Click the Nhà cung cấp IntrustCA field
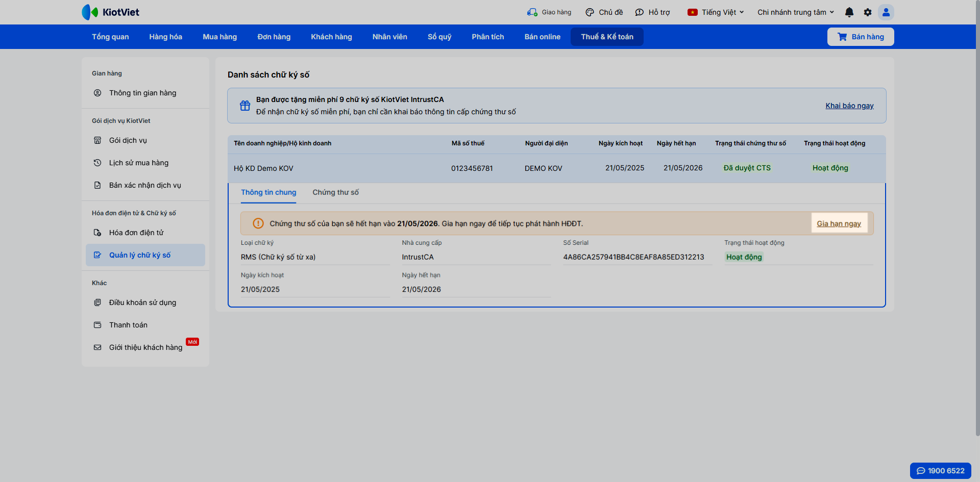 476,257
